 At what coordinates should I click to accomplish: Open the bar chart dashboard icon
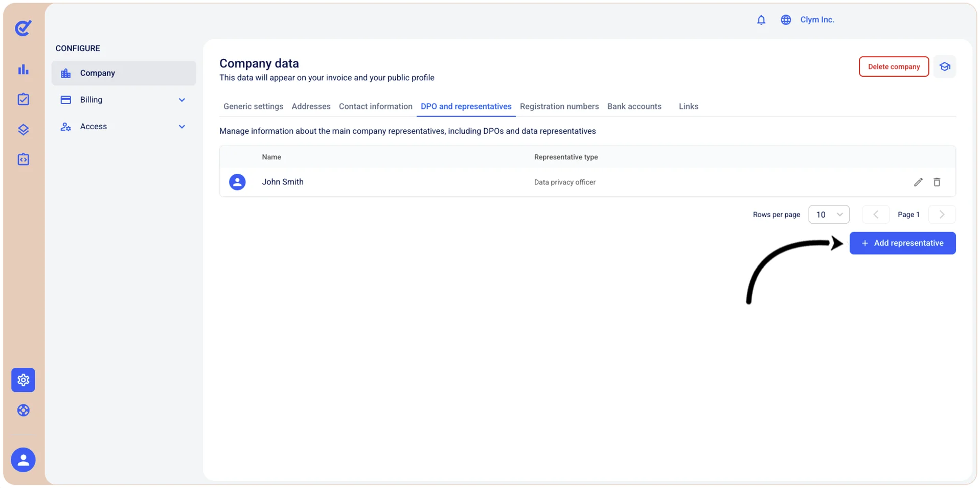pyautogui.click(x=23, y=69)
